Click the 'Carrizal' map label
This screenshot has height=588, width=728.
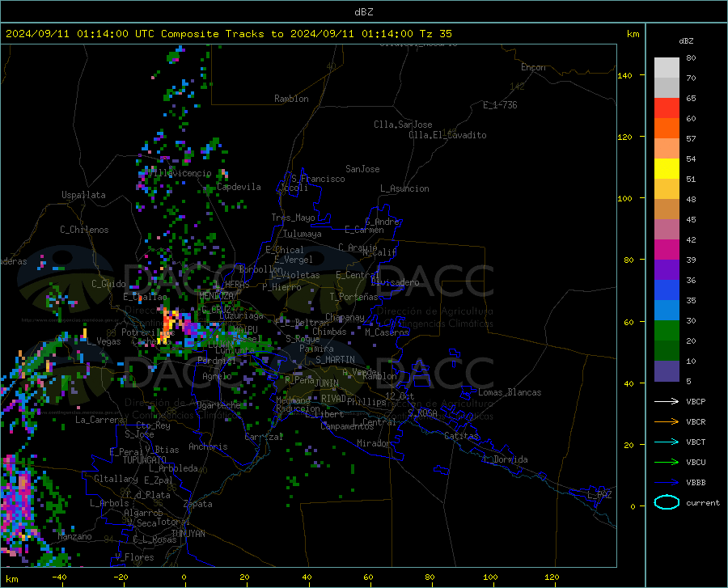pyautogui.click(x=264, y=438)
